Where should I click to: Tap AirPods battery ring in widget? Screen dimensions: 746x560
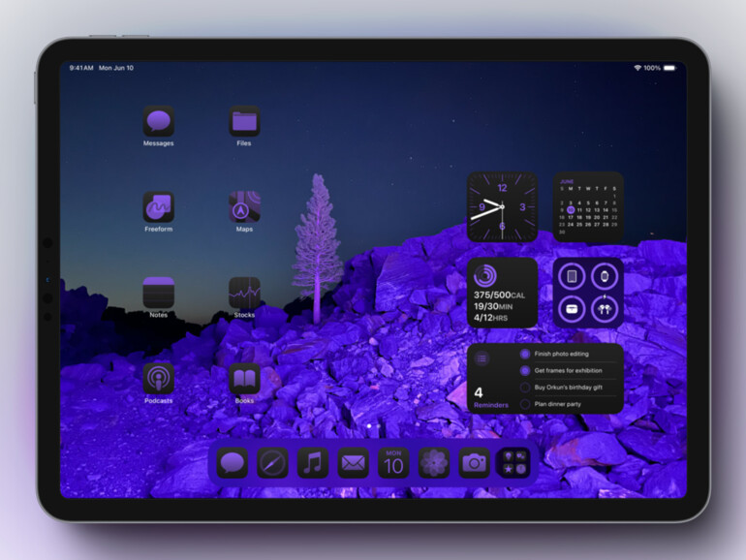(x=605, y=309)
